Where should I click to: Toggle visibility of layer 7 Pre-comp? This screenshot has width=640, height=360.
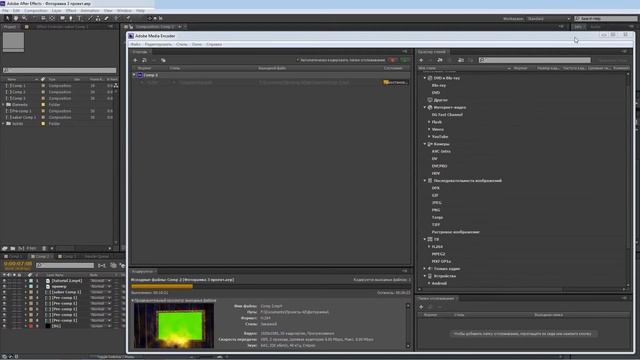pos(4,315)
